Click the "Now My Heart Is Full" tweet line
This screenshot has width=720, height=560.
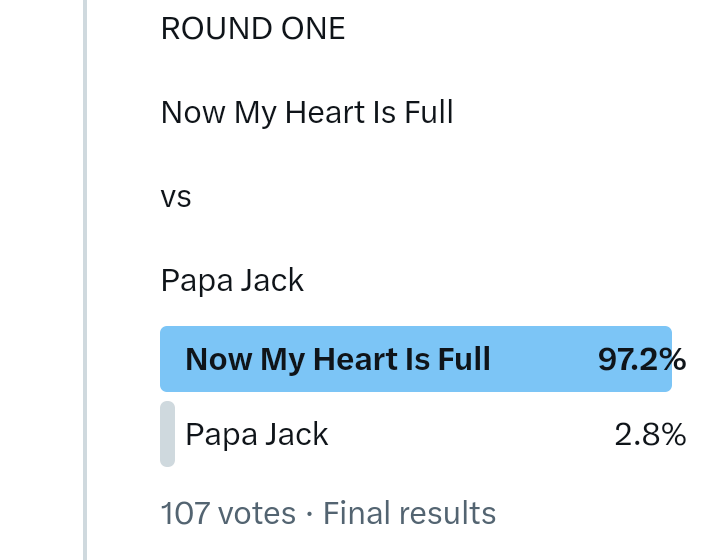tap(307, 112)
